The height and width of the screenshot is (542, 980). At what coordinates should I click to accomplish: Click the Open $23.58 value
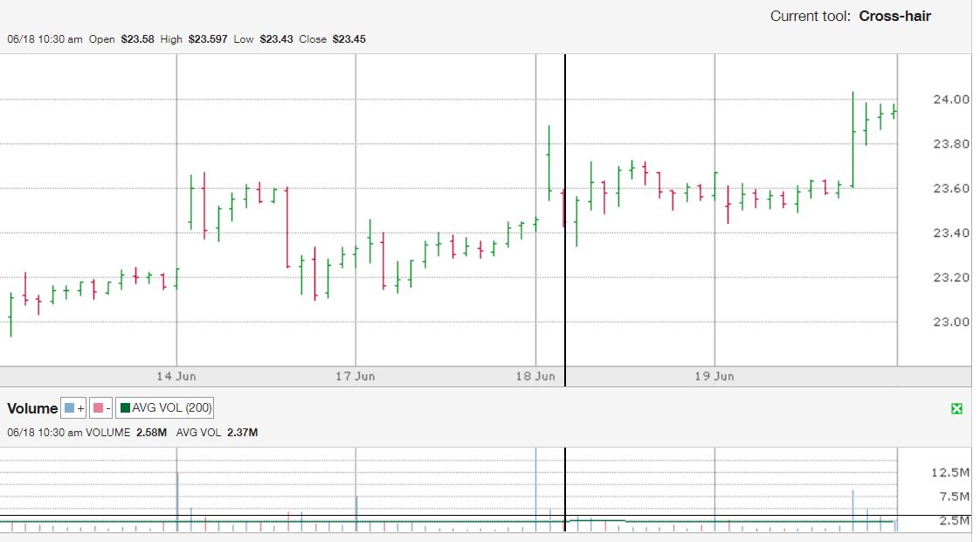point(137,38)
